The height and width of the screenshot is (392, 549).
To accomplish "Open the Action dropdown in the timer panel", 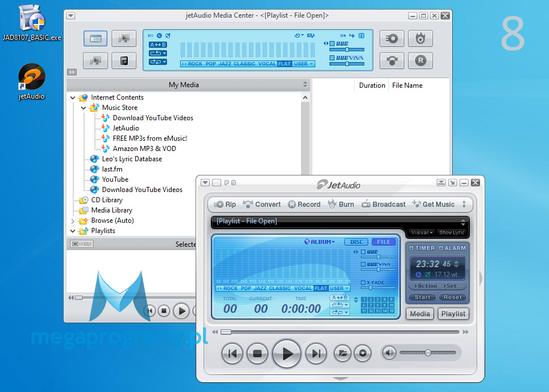I will point(425,286).
